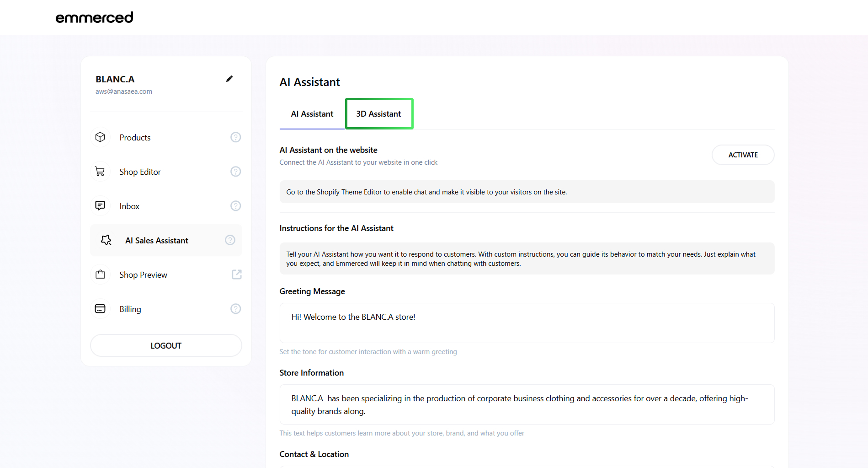Screen dimensions: 868x468
Task: Open Shop Preview in sidebar
Action: pyautogui.click(x=143, y=275)
